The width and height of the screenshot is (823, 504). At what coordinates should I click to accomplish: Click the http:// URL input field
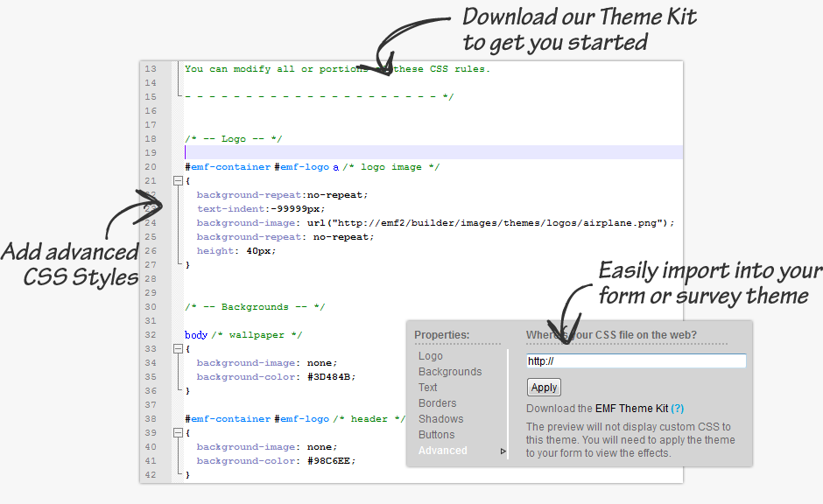click(x=636, y=360)
